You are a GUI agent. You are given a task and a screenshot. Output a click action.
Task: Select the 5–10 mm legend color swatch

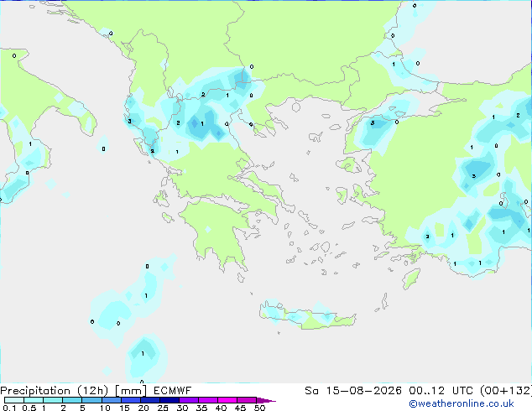(91, 400)
